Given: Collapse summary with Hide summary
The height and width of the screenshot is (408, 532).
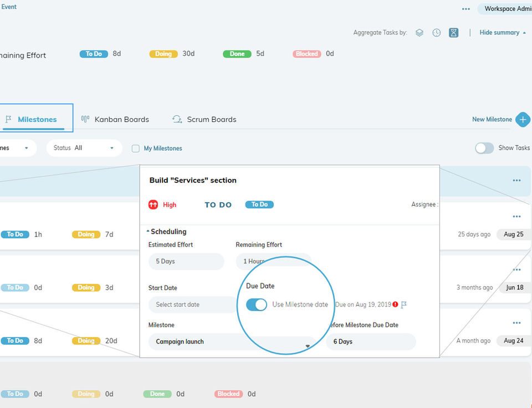Looking at the screenshot, I should coord(503,33).
